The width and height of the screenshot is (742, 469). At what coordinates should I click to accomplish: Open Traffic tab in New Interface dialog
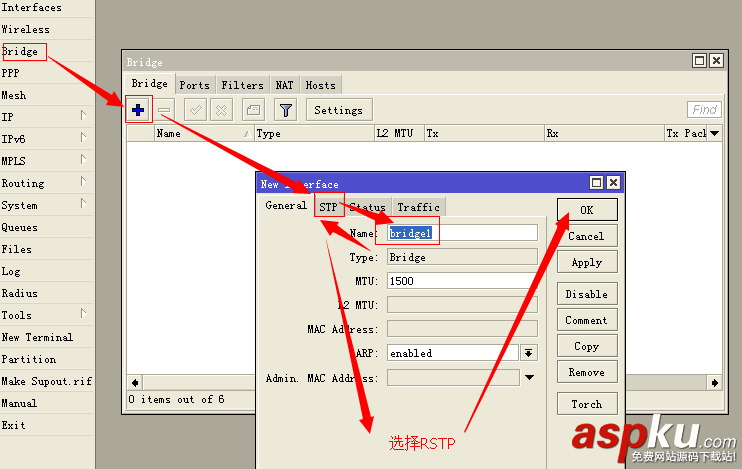pos(418,207)
